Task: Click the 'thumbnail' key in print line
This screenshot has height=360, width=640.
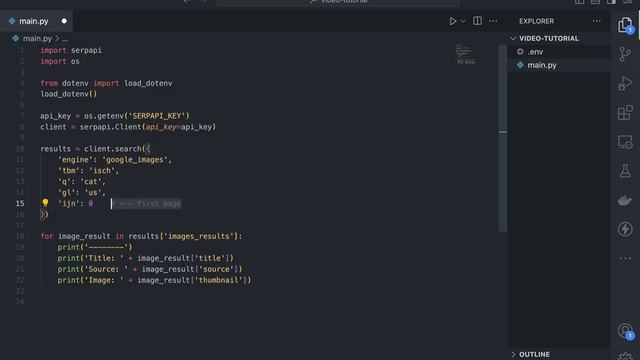Action: (x=219, y=280)
